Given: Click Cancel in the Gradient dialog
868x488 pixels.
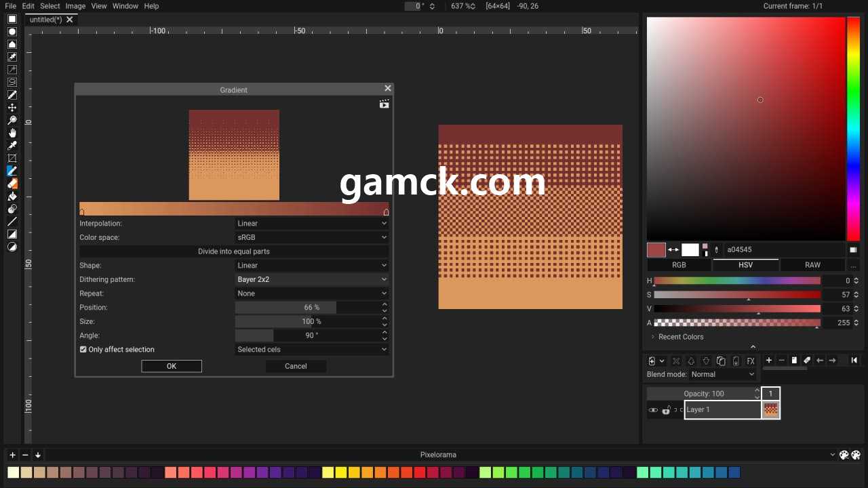Looking at the screenshot, I should tap(296, 366).
